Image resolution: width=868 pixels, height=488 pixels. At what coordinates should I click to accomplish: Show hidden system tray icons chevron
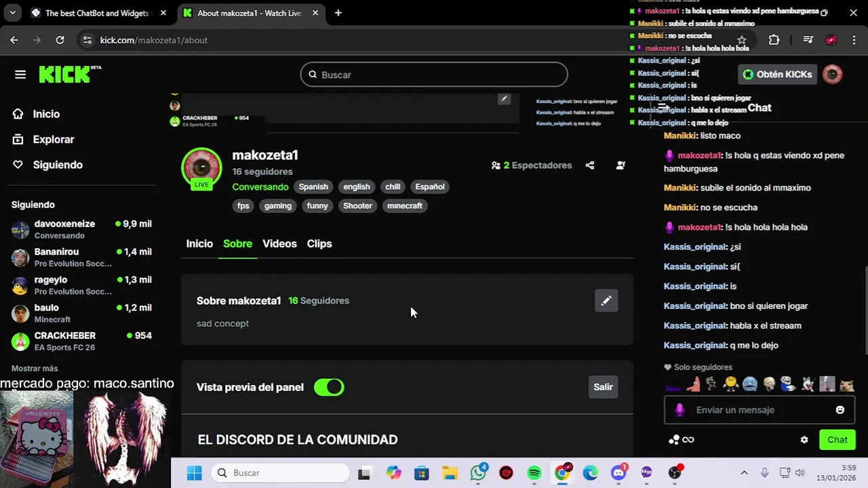tap(744, 473)
